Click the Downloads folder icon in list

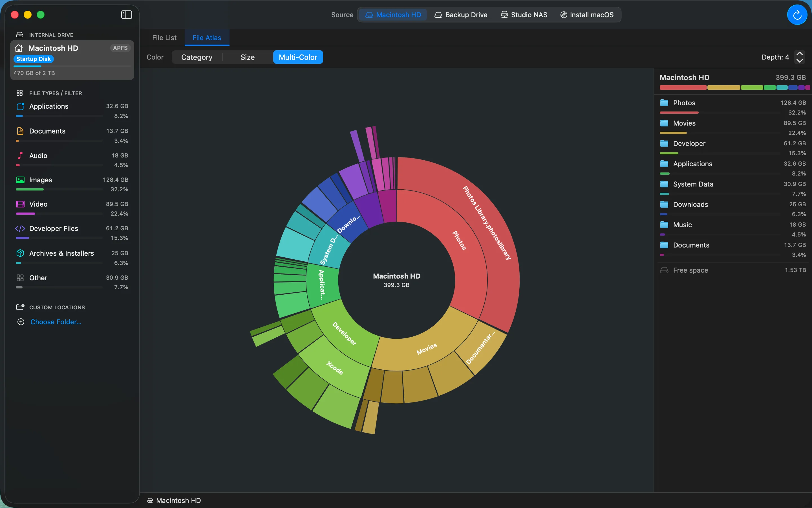point(664,204)
